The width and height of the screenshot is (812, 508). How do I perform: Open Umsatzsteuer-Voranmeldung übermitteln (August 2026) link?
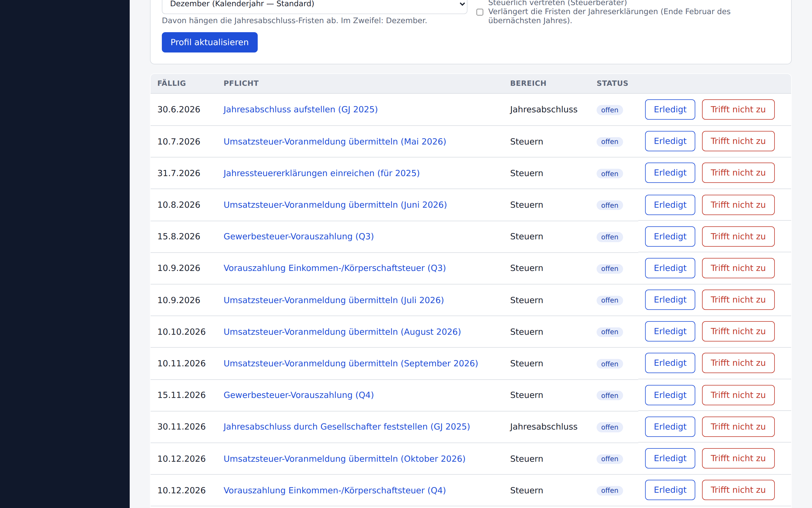[x=342, y=332]
